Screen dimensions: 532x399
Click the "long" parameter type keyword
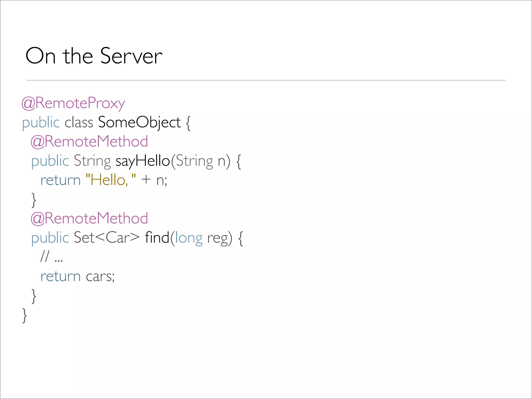[189, 238]
